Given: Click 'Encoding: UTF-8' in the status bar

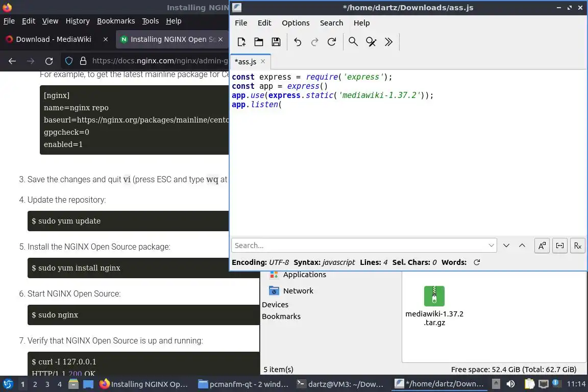Looking at the screenshot, I should (x=260, y=262).
